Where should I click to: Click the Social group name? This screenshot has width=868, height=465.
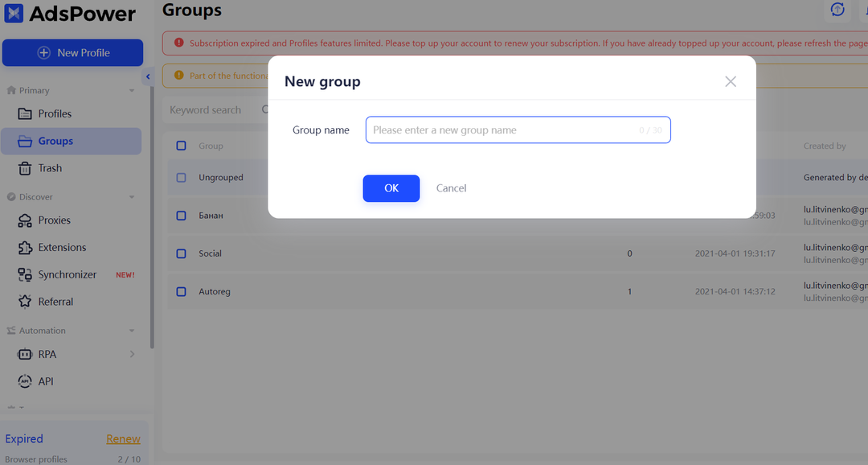[x=211, y=253]
